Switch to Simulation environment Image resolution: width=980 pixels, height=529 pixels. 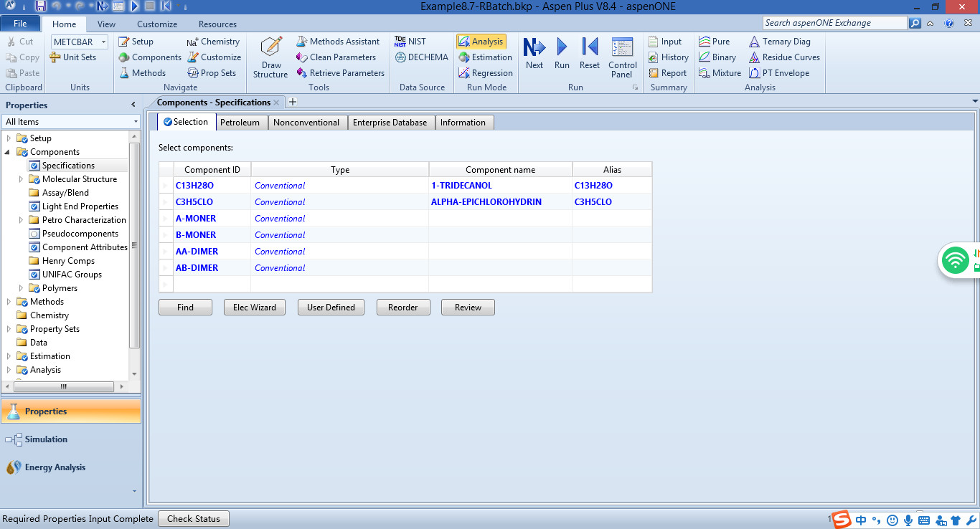tap(70, 439)
